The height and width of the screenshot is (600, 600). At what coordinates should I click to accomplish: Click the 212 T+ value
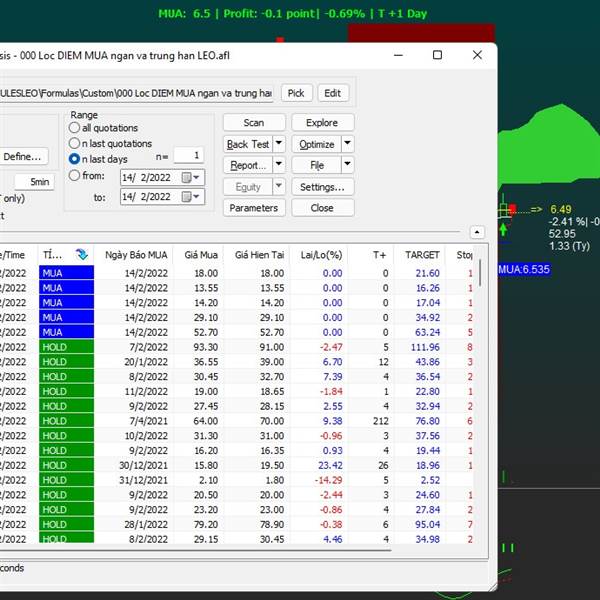pyautogui.click(x=381, y=421)
